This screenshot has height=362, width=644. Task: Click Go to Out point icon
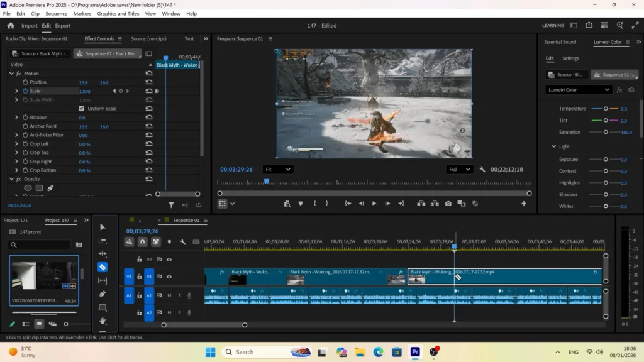coord(401,204)
